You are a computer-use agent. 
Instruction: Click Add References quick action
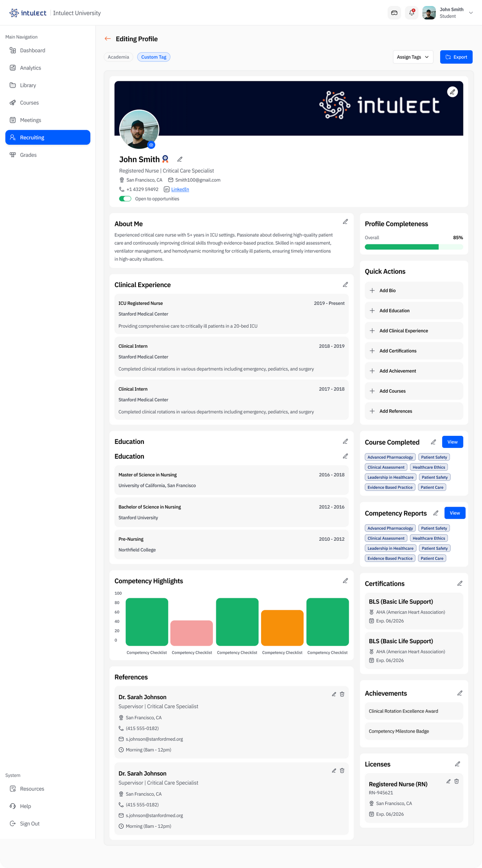pyautogui.click(x=414, y=411)
